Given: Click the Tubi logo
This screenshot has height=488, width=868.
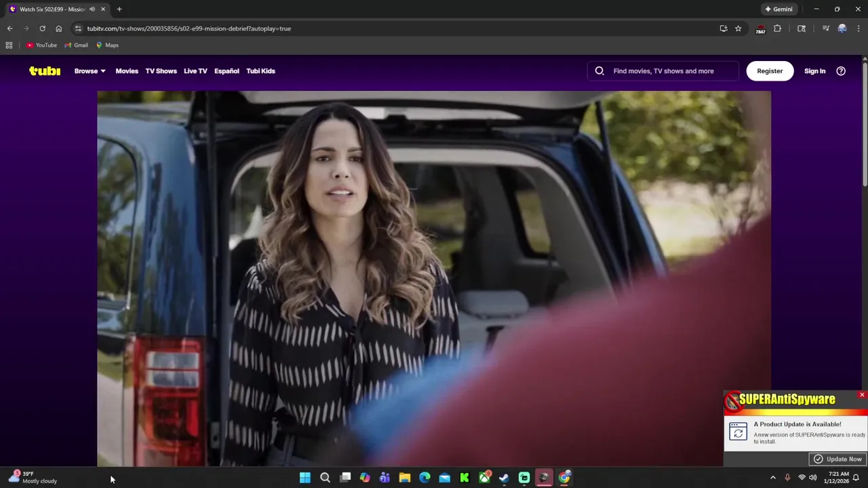Looking at the screenshot, I should [x=45, y=70].
